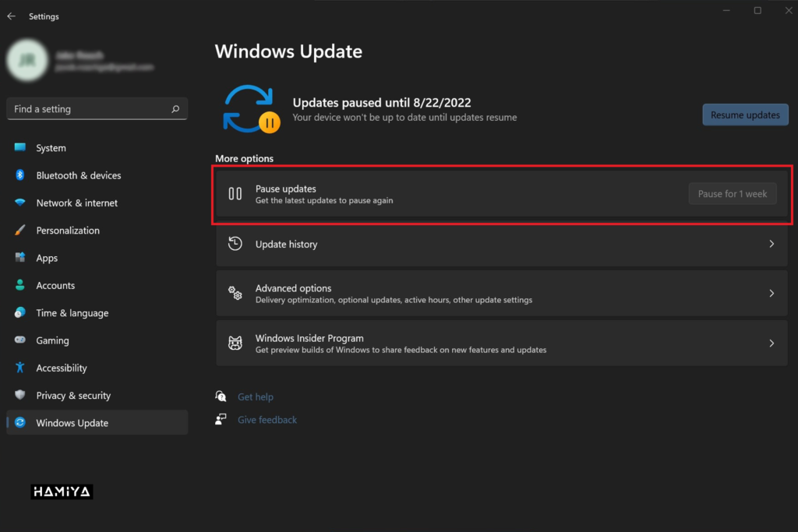Open the Get help link
Image resolution: width=798 pixels, height=532 pixels.
(x=256, y=396)
